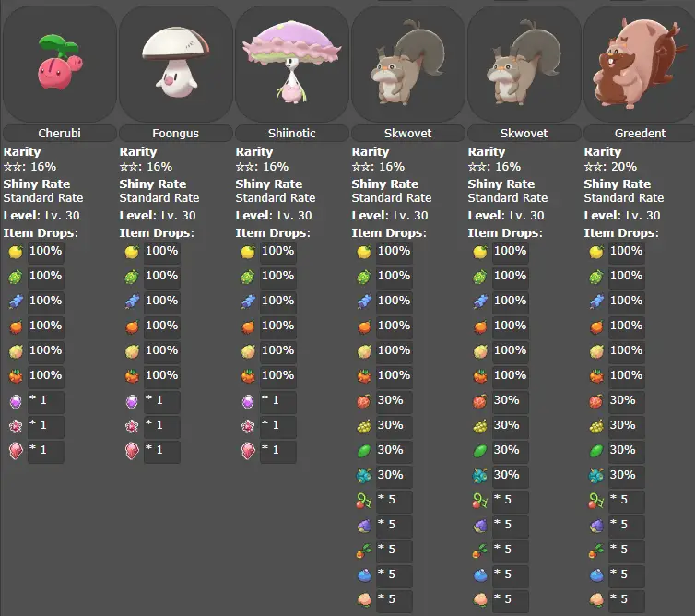The image size is (695, 616).
Task: Click the blue candy in Foongus's drops
Action: click(x=131, y=302)
